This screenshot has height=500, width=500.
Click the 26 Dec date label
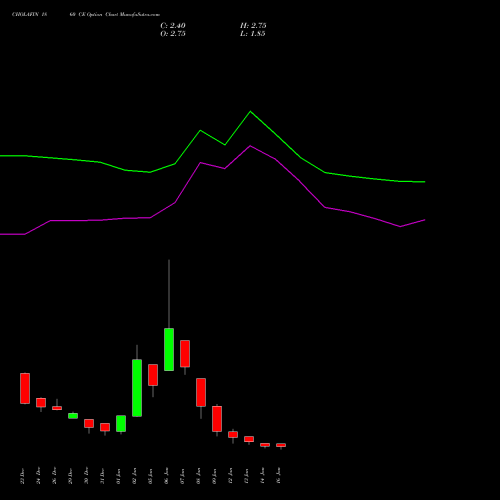click(x=54, y=475)
